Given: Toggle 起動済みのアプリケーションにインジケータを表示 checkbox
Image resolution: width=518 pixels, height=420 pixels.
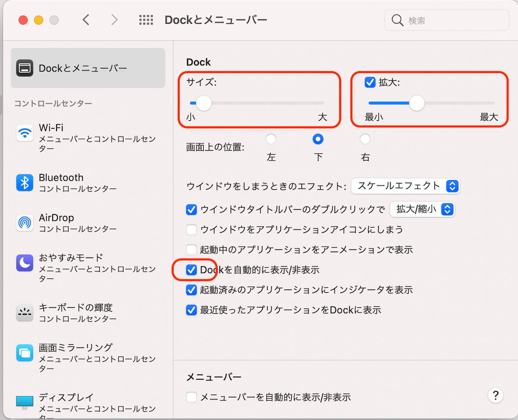Looking at the screenshot, I should coord(191,290).
